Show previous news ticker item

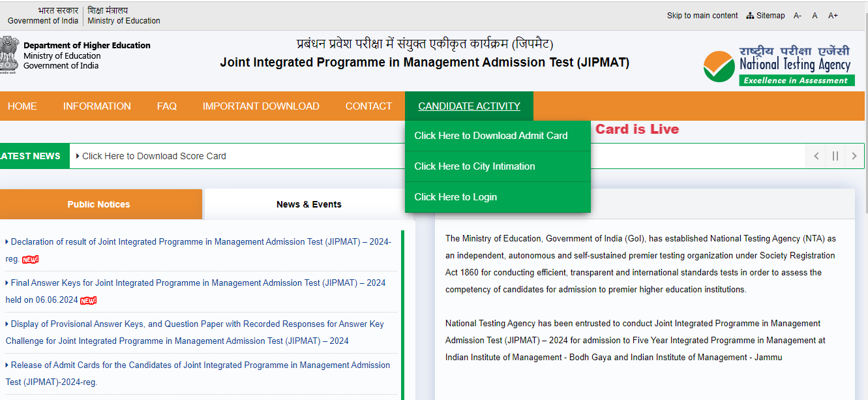[816, 156]
